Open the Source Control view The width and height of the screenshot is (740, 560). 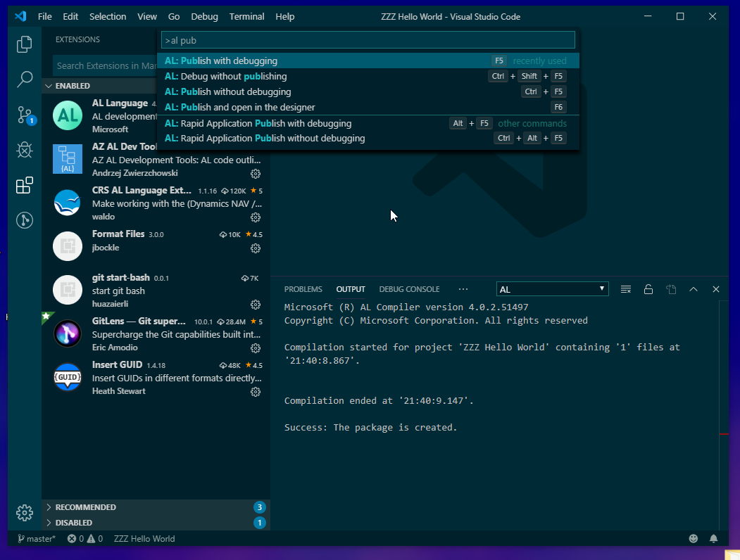25,115
